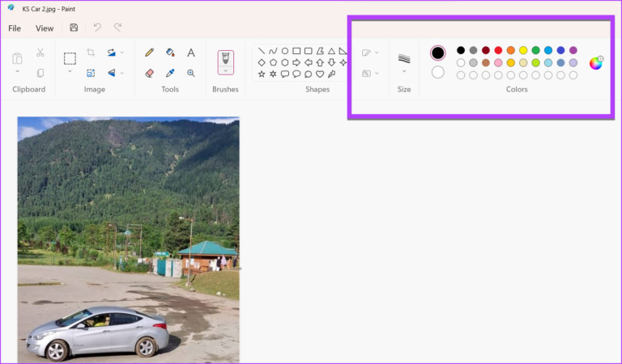Select the Pencil tool
The image size is (622, 364).
coord(149,53)
